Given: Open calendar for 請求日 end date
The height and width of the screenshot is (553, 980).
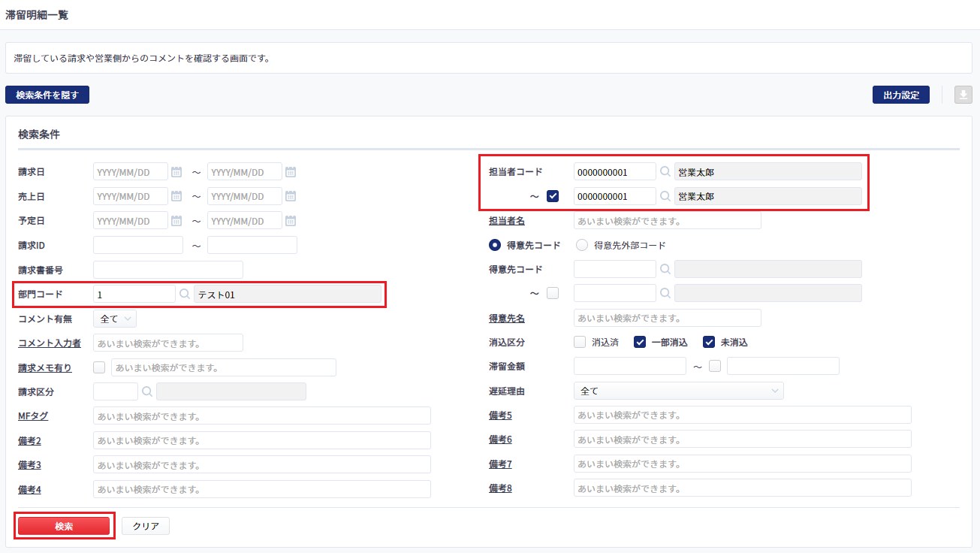Looking at the screenshot, I should [x=291, y=172].
